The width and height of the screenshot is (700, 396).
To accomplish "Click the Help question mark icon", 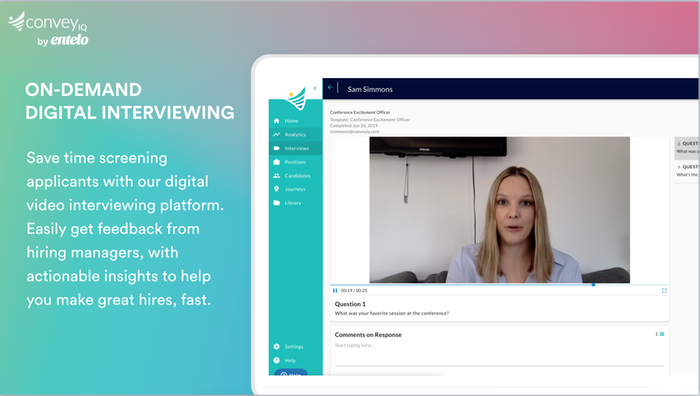I will [276, 360].
